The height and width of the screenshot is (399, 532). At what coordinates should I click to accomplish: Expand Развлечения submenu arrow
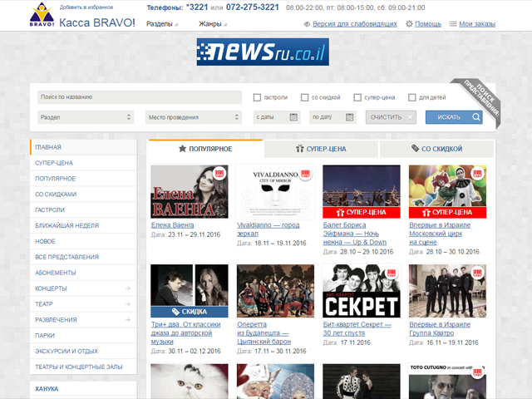(128, 319)
